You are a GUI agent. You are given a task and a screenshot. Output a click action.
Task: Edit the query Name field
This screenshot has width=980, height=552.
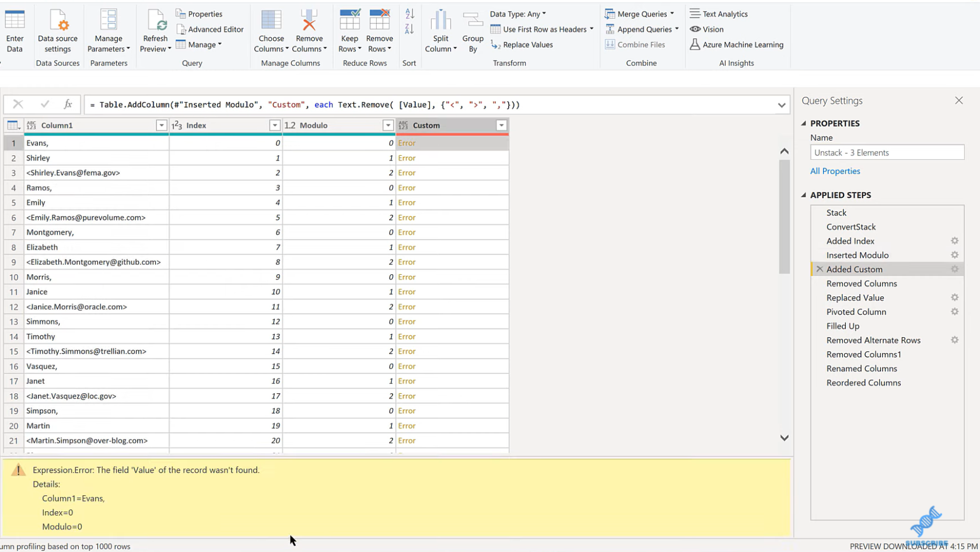tap(887, 153)
